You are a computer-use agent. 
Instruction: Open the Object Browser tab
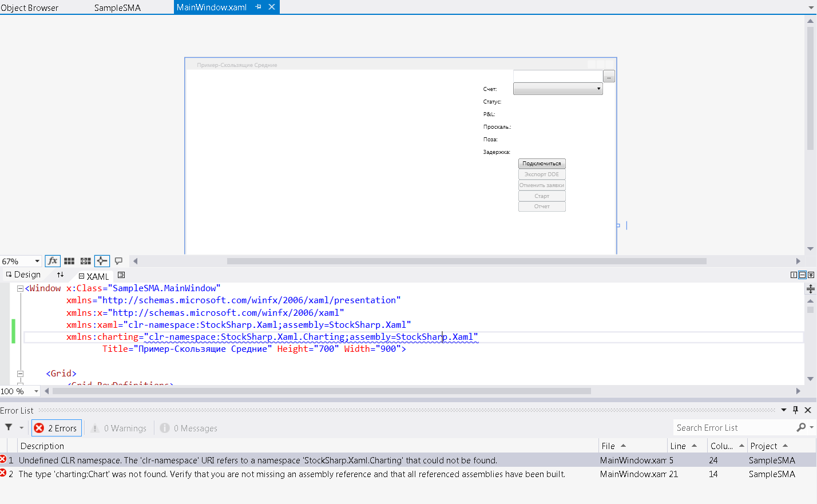[30, 7]
